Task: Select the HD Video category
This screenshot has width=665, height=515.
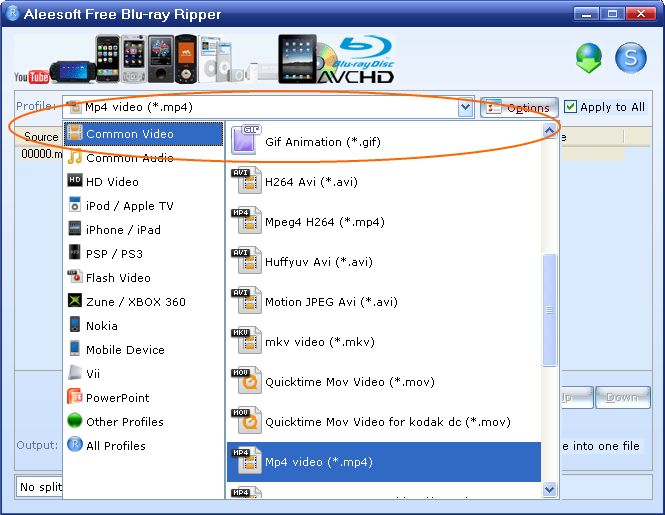Action: 143,182
